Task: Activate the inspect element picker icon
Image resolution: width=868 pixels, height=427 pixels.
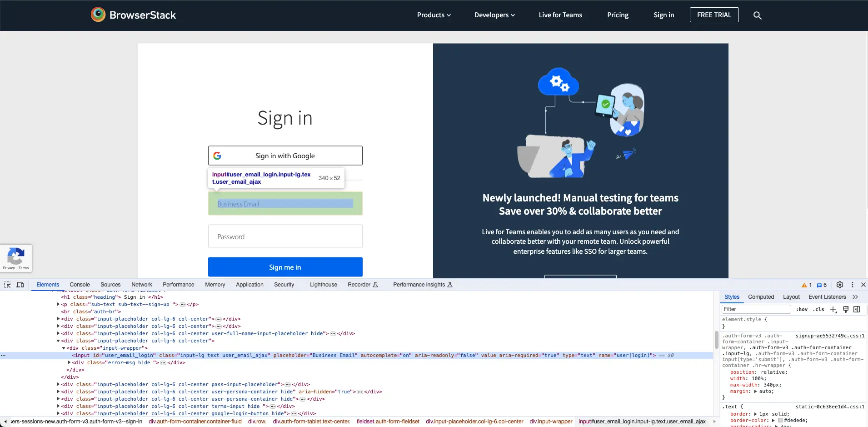Action: coord(7,285)
